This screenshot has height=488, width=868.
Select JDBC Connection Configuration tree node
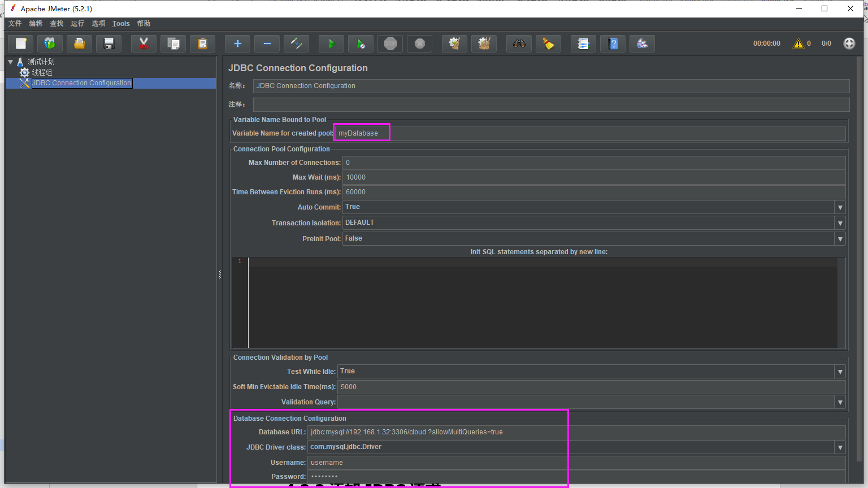tap(81, 83)
